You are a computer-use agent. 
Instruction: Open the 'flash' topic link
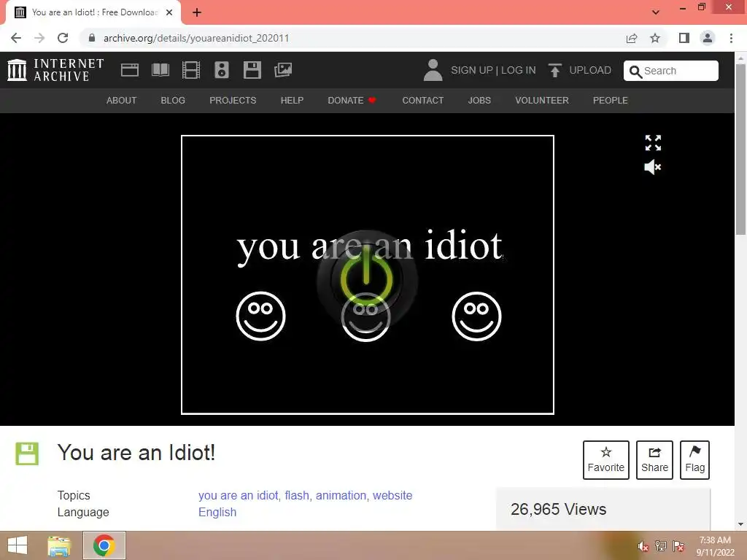point(297,495)
